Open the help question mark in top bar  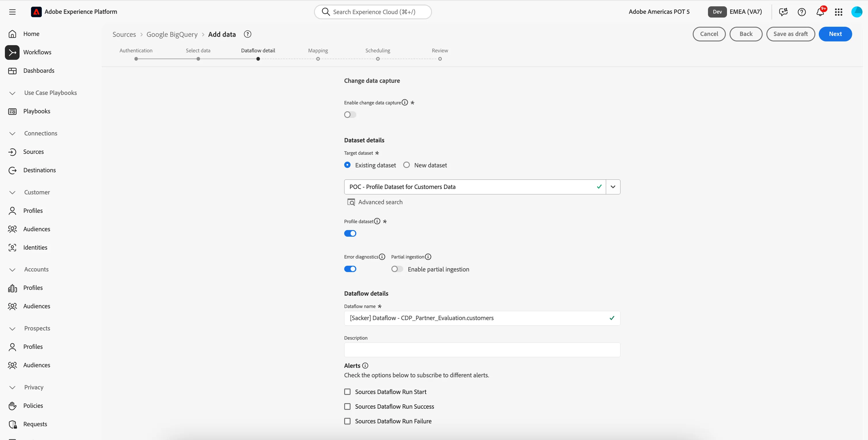[x=802, y=12]
